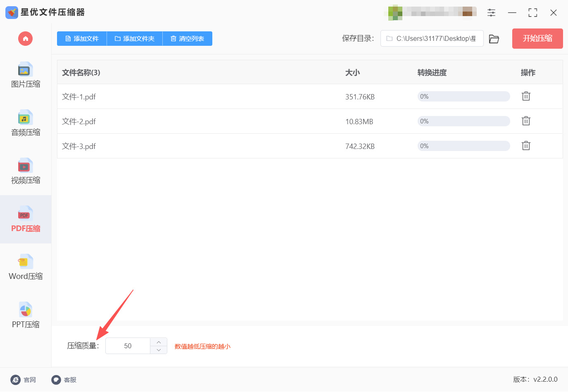Click the 清空列表 button
This screenshot has width=568, height=392.
click(188, 39)
